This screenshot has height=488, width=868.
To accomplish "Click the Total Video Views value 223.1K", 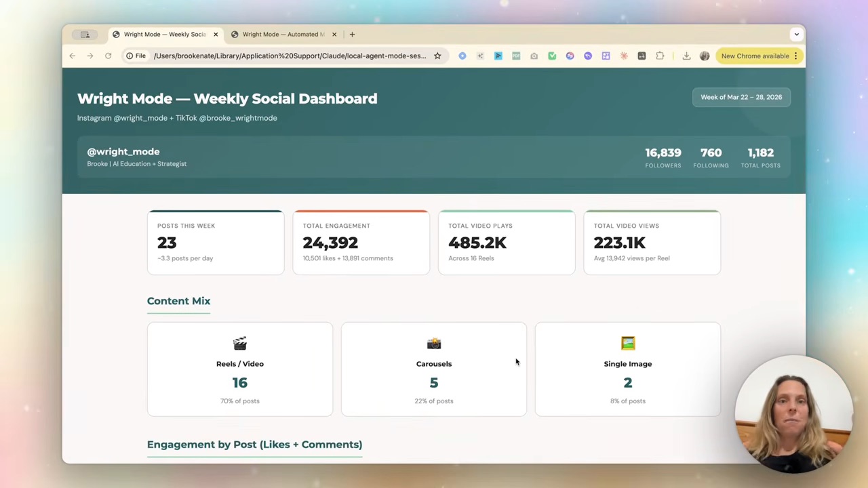I will pos(620,243).
